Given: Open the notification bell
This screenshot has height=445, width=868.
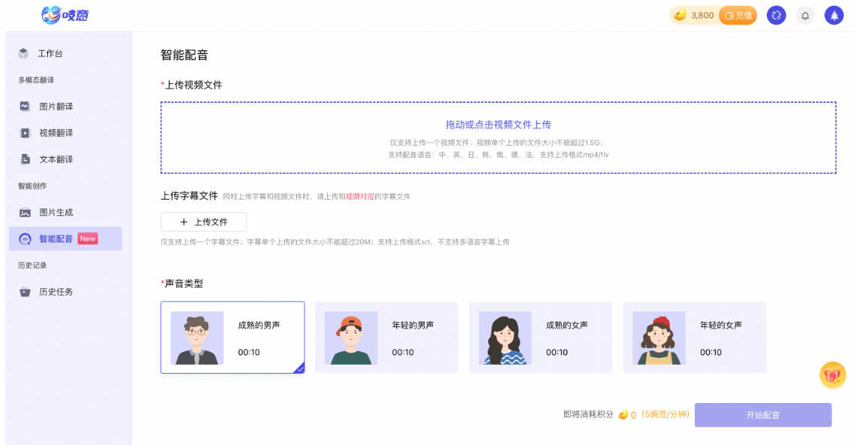Looking at the screenshot, I should [x=805, y=15].
